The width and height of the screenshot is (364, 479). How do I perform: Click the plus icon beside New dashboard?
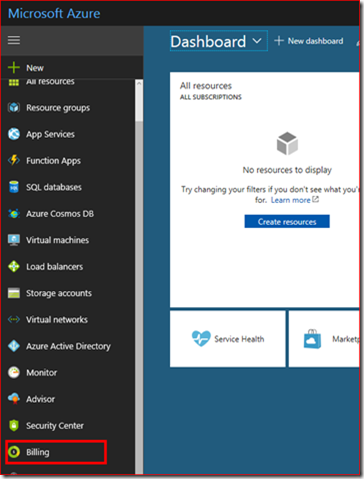[279, 41]
